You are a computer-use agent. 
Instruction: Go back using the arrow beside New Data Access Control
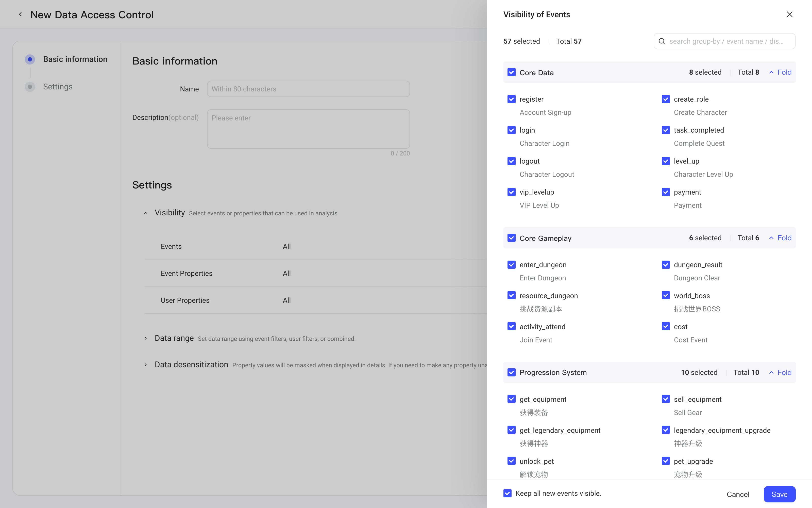click(x=21, y=14)
